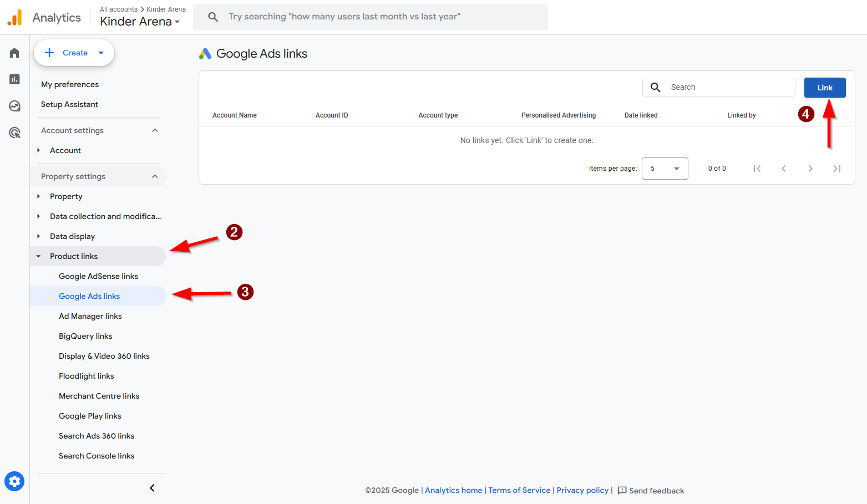Open Setup Assistant
The height and width of the screenshot is (504, 867).
69,104
